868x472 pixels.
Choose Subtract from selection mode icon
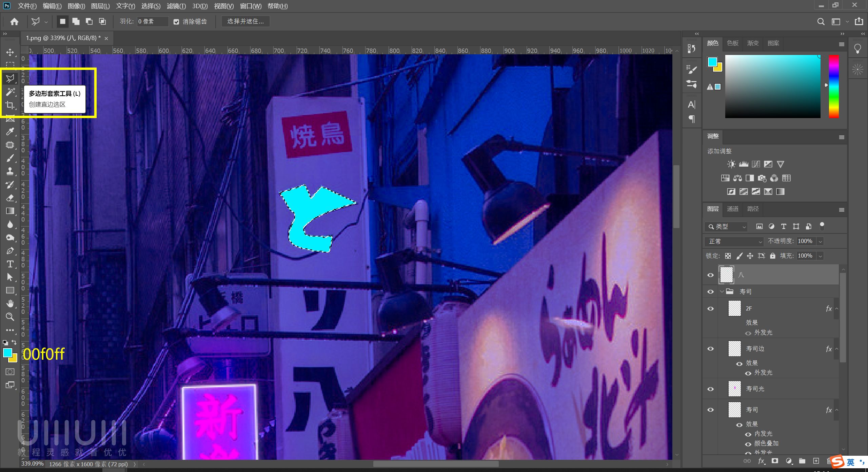click(89, 21)
